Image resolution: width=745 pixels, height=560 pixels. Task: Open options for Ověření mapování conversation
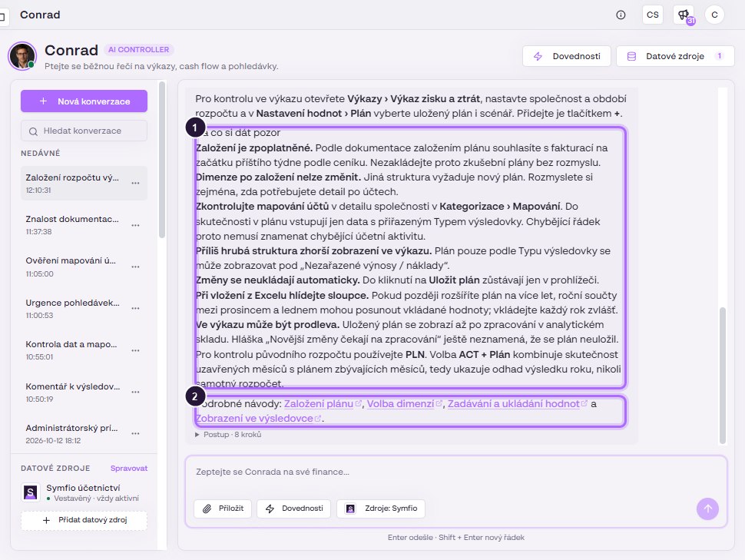(x=135, y=267)
